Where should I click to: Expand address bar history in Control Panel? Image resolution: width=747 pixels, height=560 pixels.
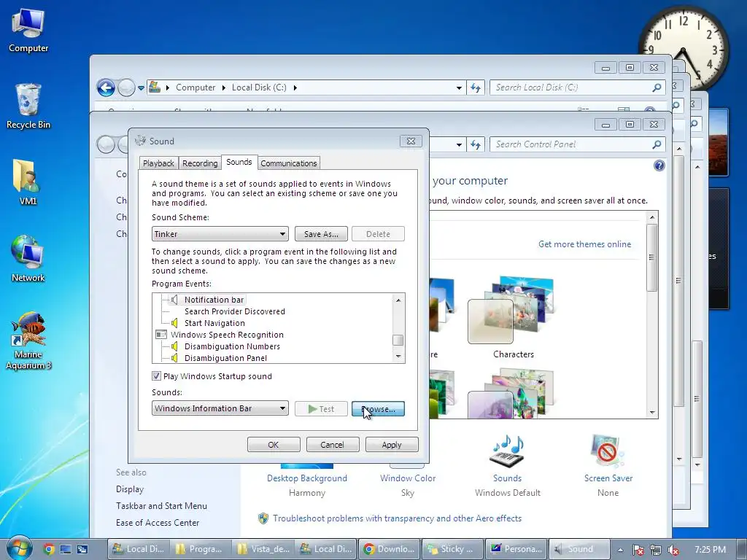click(x=459, y=144)
